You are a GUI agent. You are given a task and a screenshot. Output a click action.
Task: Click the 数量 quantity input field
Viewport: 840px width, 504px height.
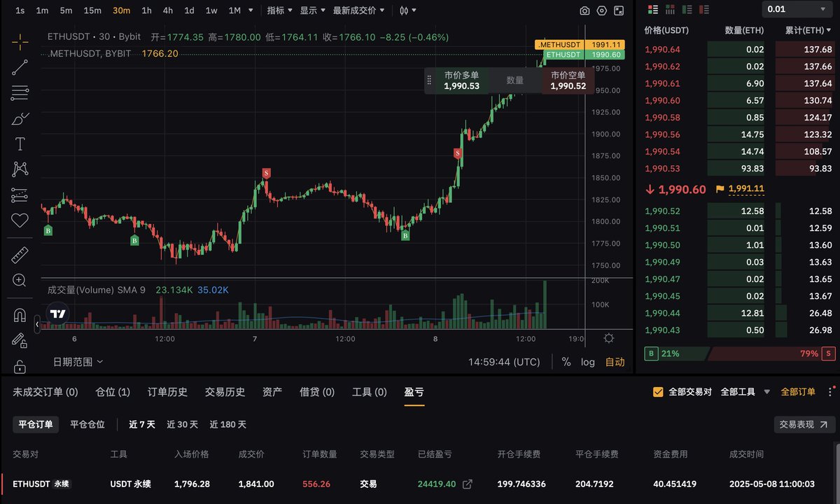pos(515,80)
